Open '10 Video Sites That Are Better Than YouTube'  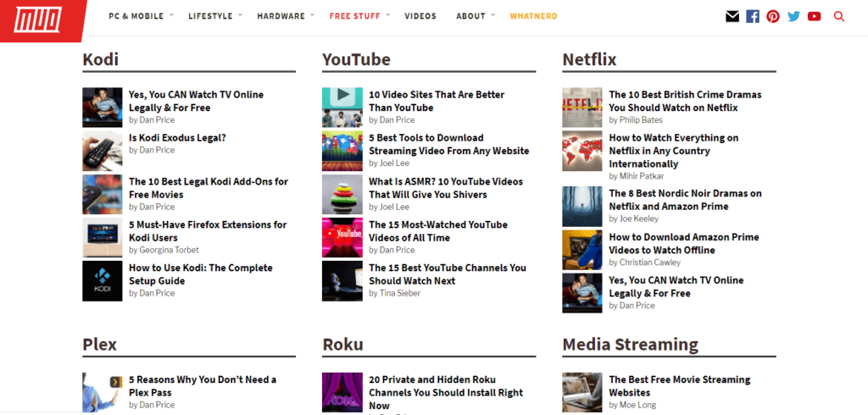click(x=437, y=102)
